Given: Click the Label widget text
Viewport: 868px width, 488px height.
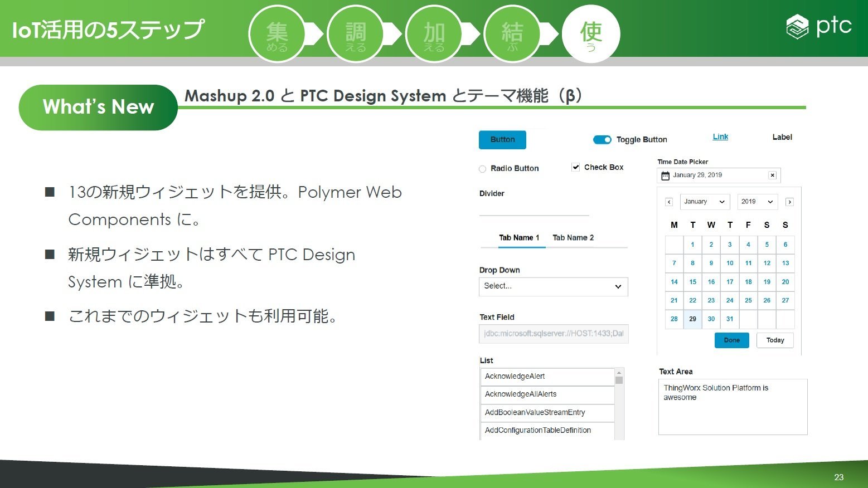Looking at the screenshot, I should point(782,137).
